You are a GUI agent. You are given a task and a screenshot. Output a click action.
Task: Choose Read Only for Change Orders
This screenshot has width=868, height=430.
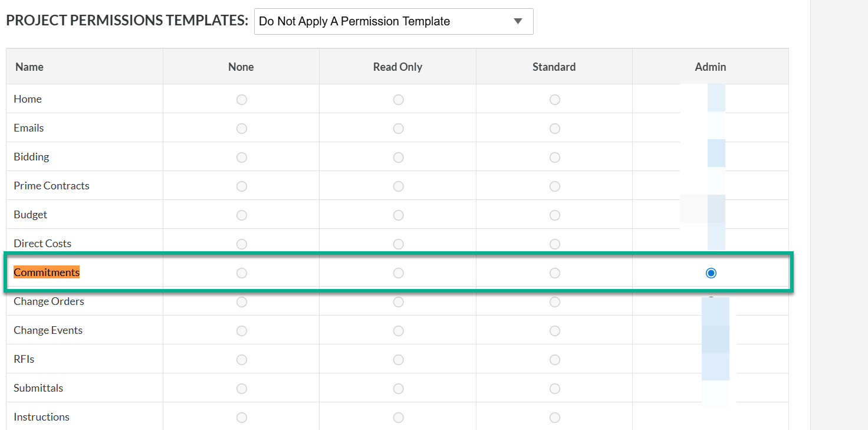point(399,302)
